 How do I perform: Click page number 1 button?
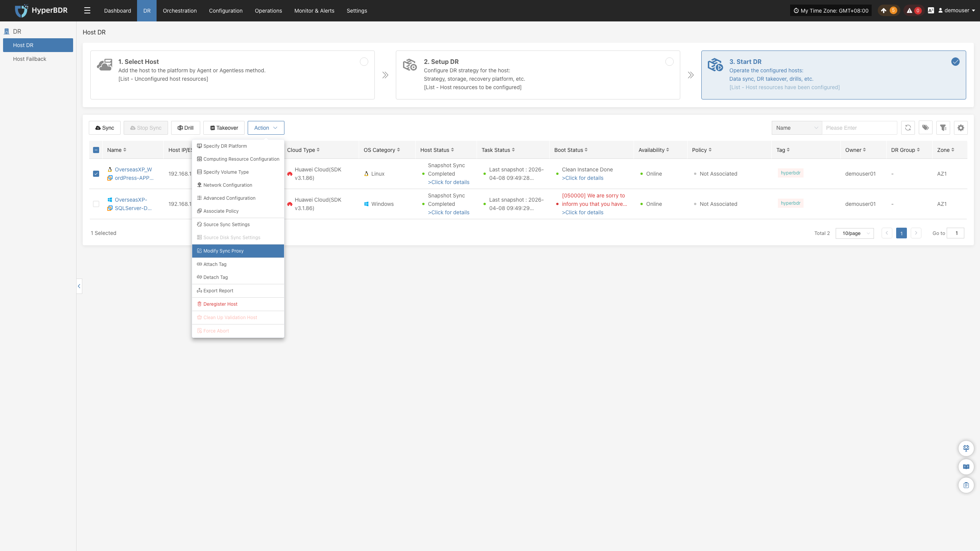[x=902, y=233]
